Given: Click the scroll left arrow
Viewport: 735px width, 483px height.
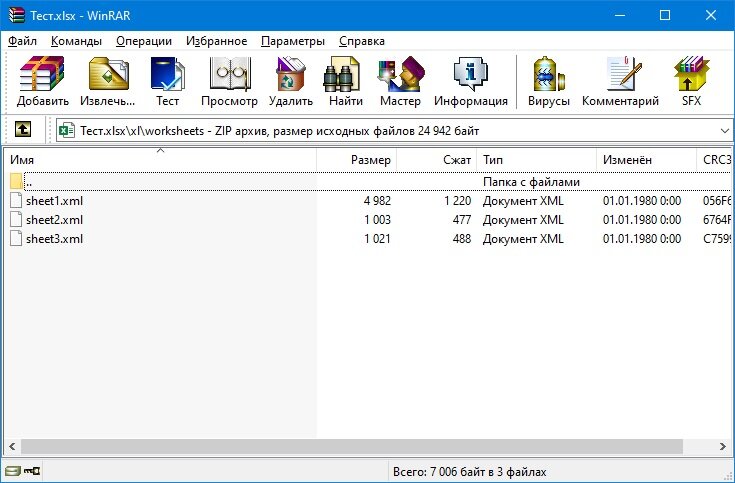Looking at the screenshot, I should [12, 446].
